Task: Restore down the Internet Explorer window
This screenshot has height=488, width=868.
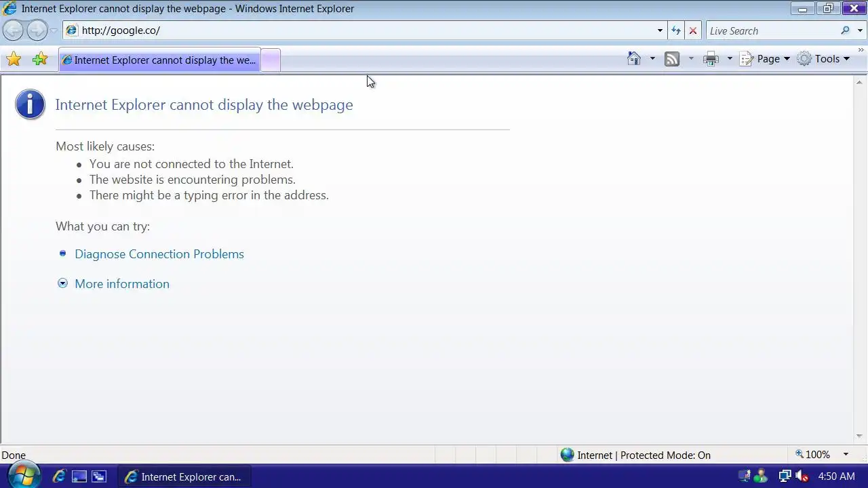Action: pos(827,9)
